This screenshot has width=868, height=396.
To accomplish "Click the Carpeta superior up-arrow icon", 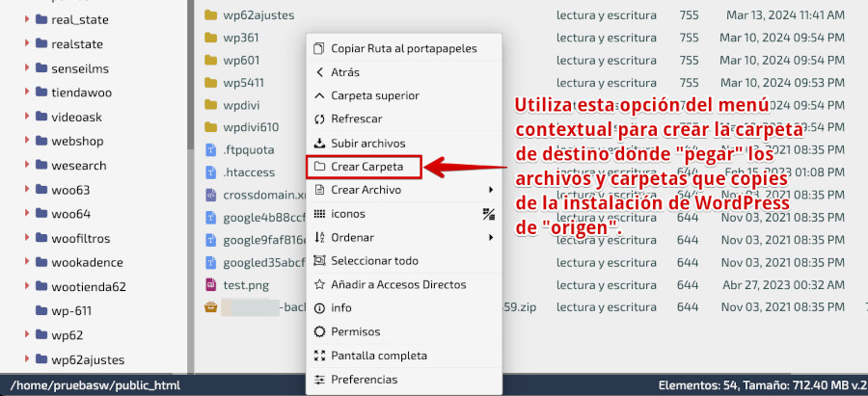I will coord(319,95).
